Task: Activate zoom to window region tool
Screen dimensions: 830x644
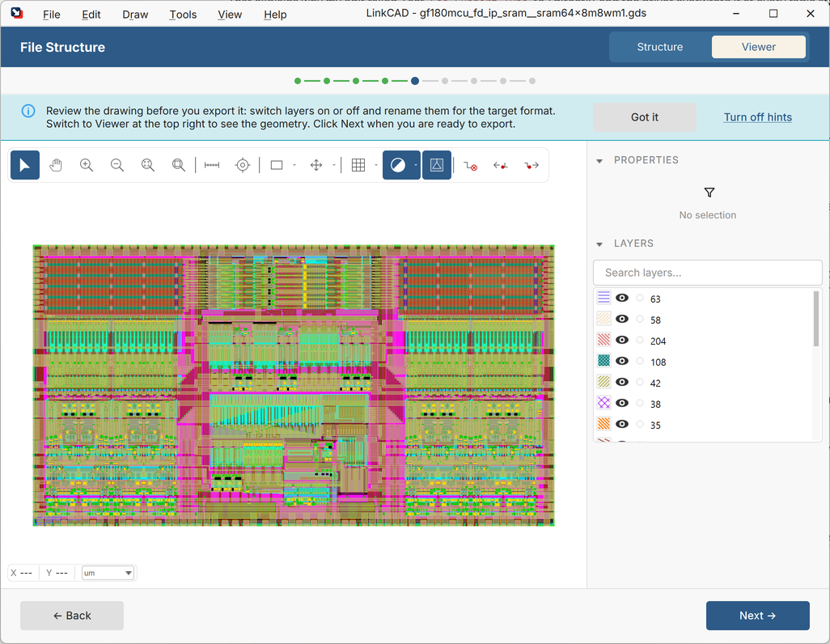Action: click(x=179, y=165)
